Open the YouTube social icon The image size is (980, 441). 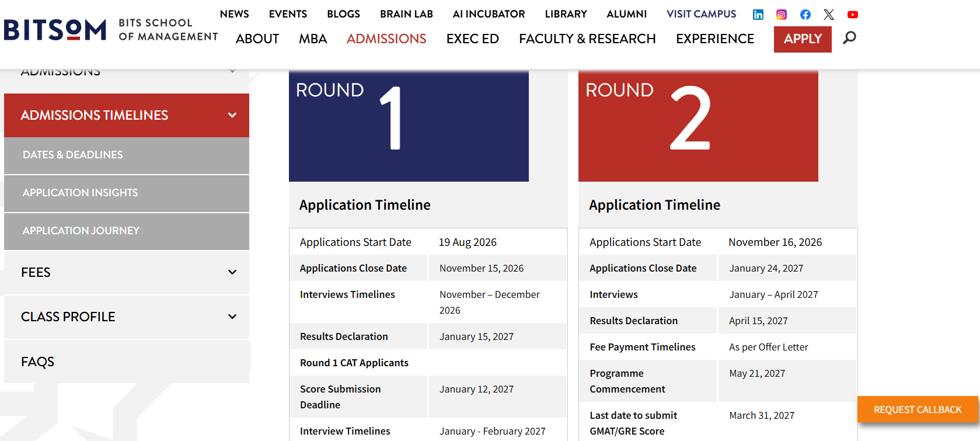853,15
